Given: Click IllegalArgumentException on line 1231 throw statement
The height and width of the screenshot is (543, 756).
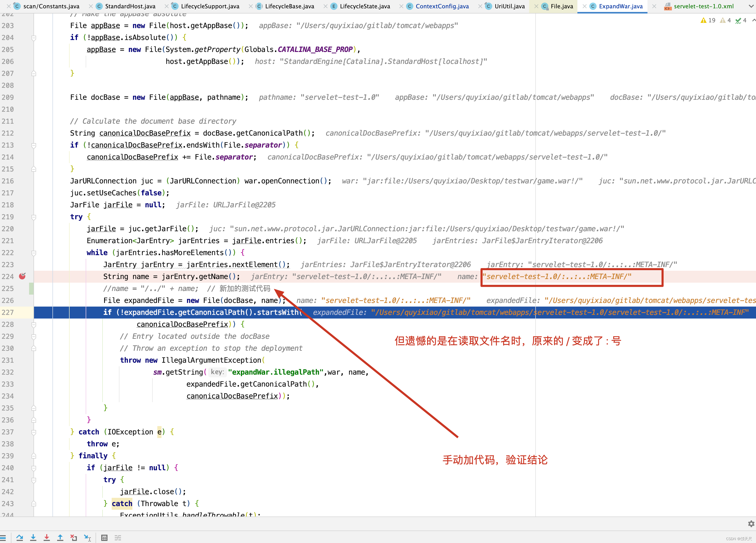Looking at the screenshot, I should point(211,360).
